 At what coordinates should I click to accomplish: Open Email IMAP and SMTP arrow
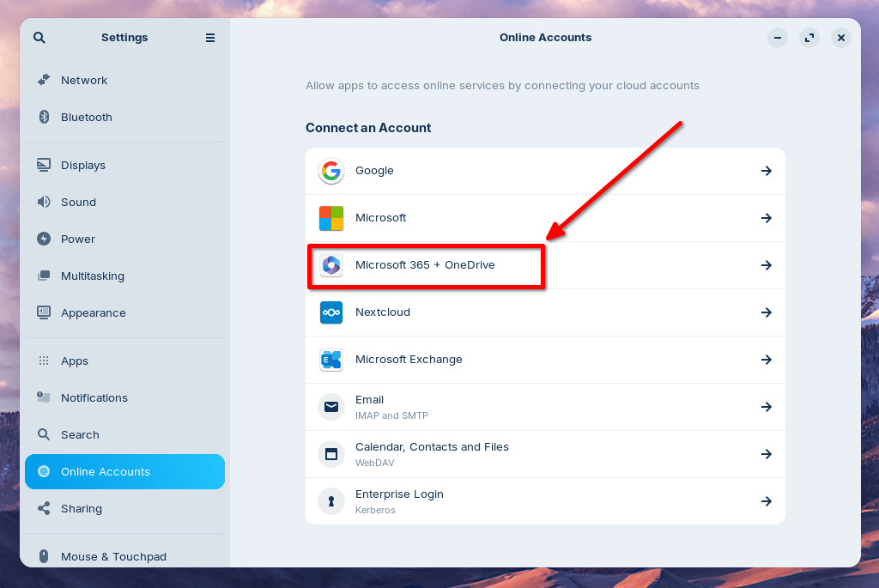pos(767,407)
